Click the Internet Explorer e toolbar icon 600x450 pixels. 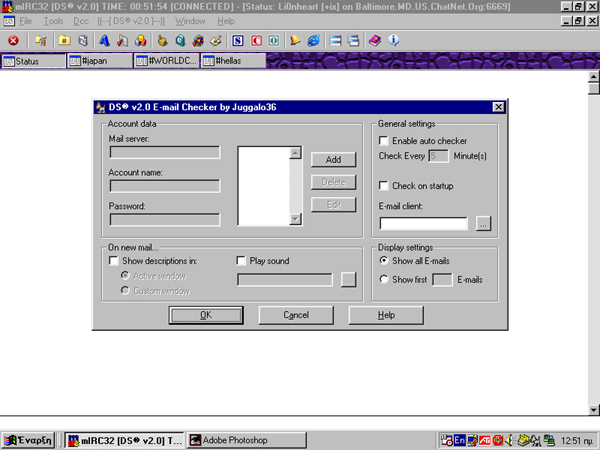point(313,41)
